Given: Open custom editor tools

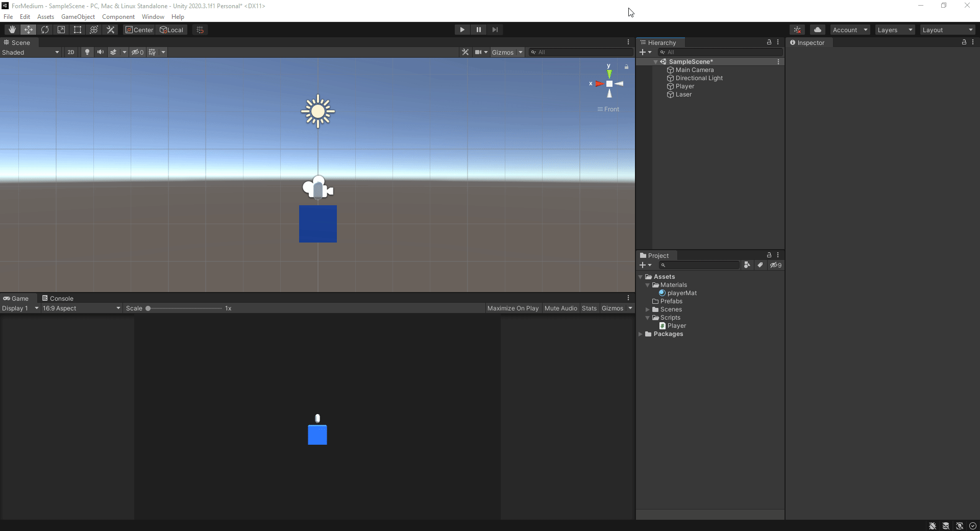Looking at the screenshot, I should (110, 30).
